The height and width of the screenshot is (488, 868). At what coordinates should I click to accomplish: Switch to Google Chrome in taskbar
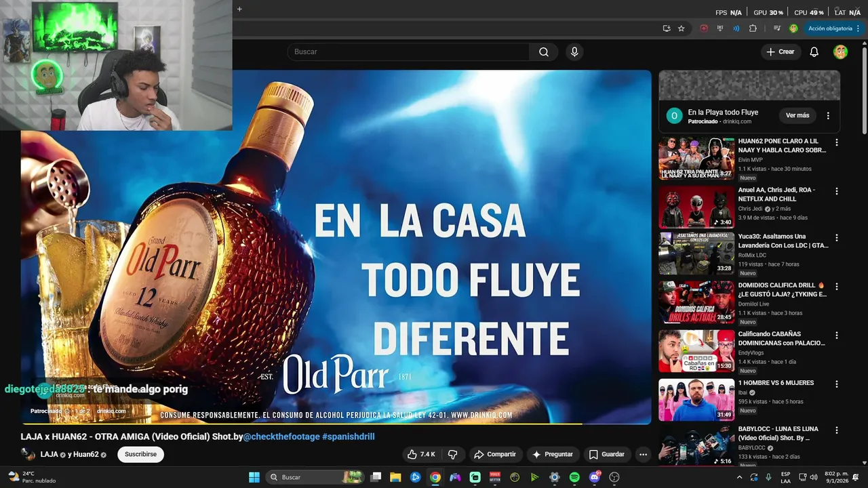(x=435, y=477)
